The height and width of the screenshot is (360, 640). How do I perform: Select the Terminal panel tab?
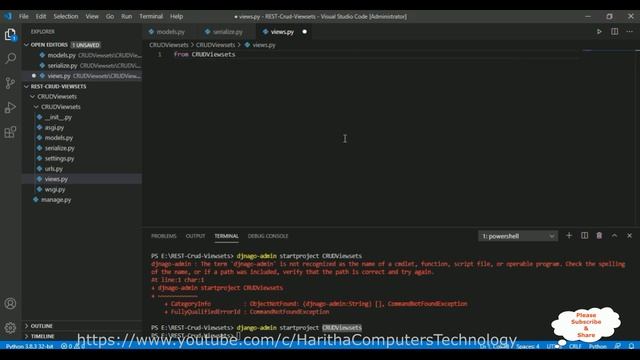(x=227, y=236)
